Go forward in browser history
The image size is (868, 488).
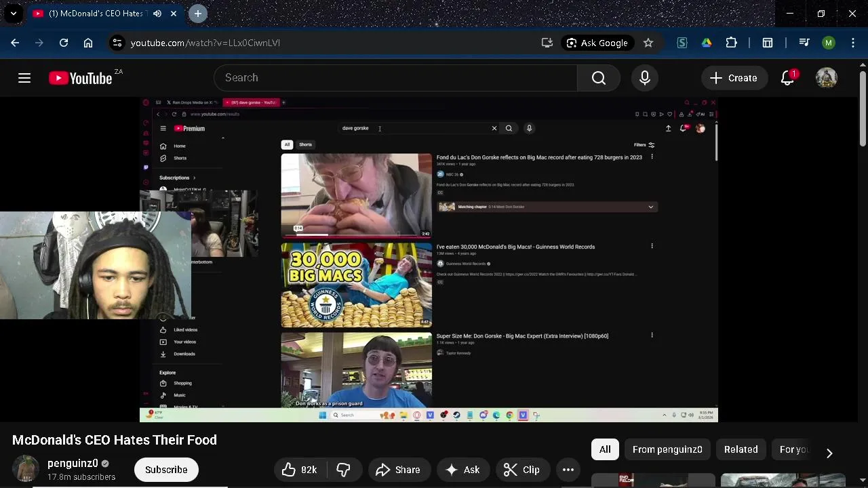point(39,43)
